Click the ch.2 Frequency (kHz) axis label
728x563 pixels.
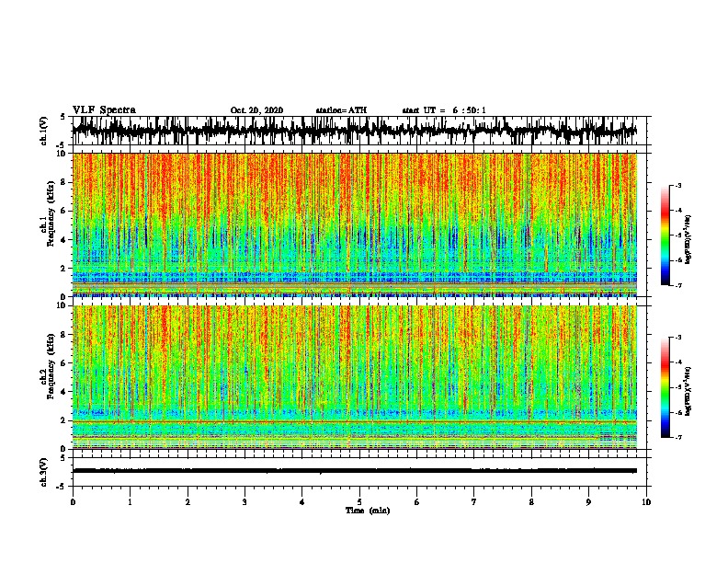(x=51, y=366)
